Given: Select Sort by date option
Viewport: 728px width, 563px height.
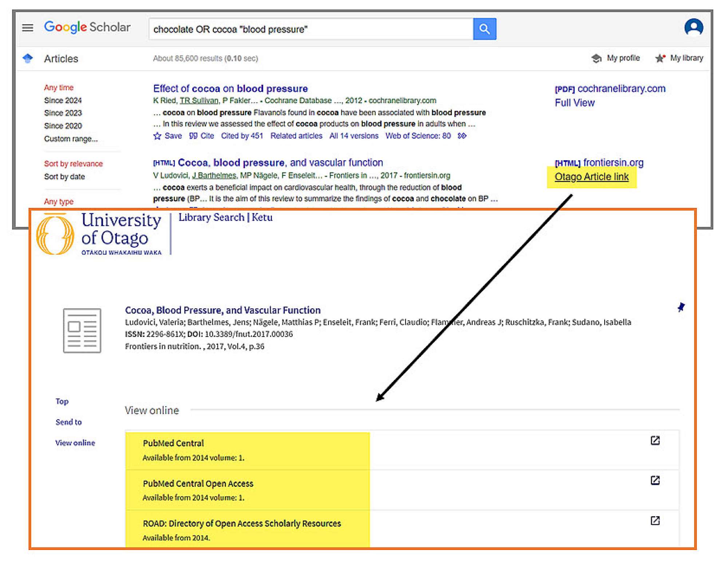Looking at the screenshot, I should pos(64,177).
